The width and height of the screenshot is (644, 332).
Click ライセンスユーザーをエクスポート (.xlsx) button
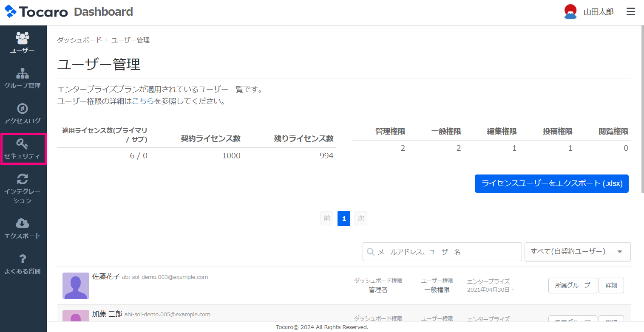pyautogui.click(x=551, y=183)
